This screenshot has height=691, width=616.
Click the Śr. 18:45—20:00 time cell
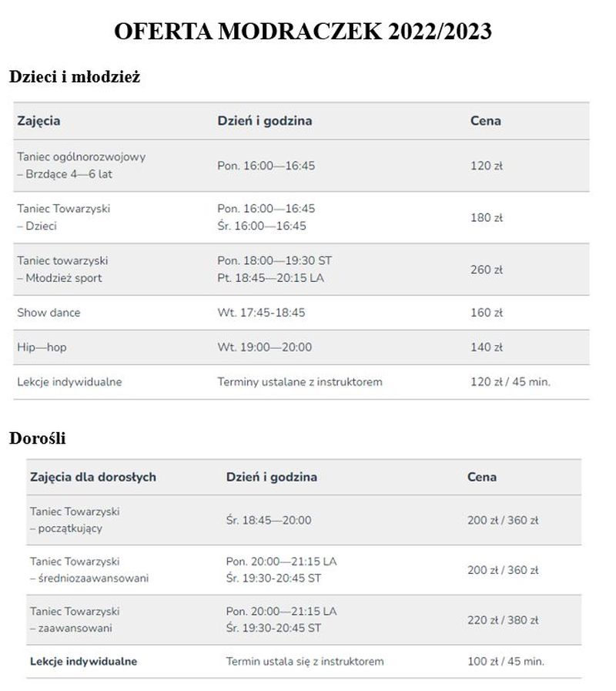pyautogui.click(x=268, y=520)
